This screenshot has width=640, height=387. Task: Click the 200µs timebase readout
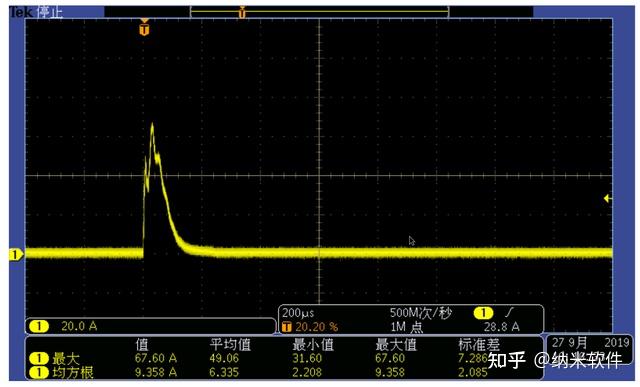coord(298,314)
